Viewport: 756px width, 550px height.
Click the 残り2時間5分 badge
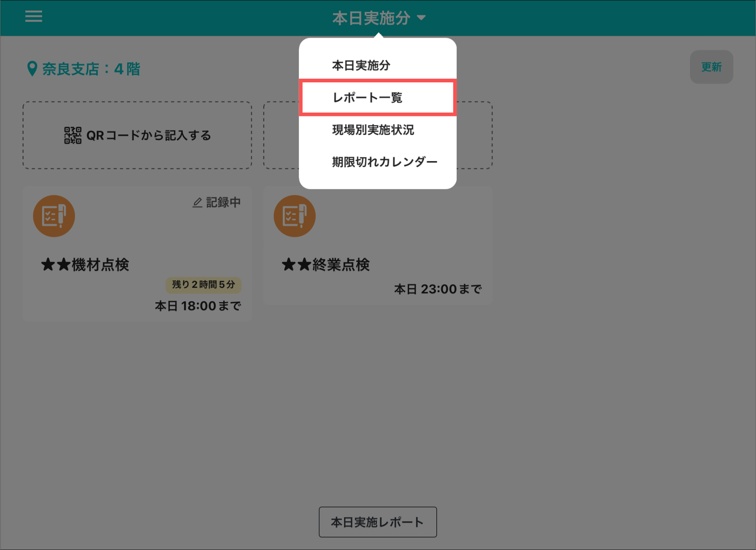coord(203,285)
